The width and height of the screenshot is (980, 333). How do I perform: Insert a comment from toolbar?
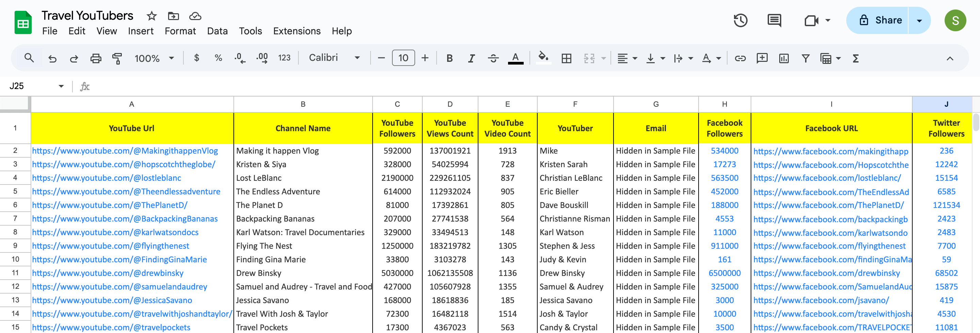(x=762, y=58)
